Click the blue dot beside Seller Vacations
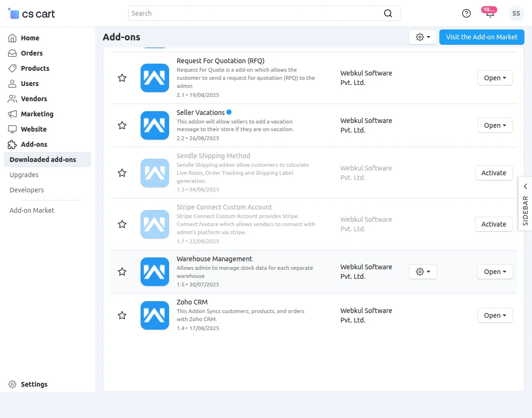 point(229,112)
